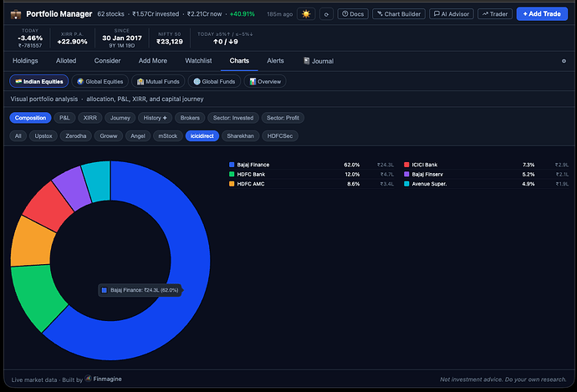Click the blue Bajaj Finance legend swatch

232,165
